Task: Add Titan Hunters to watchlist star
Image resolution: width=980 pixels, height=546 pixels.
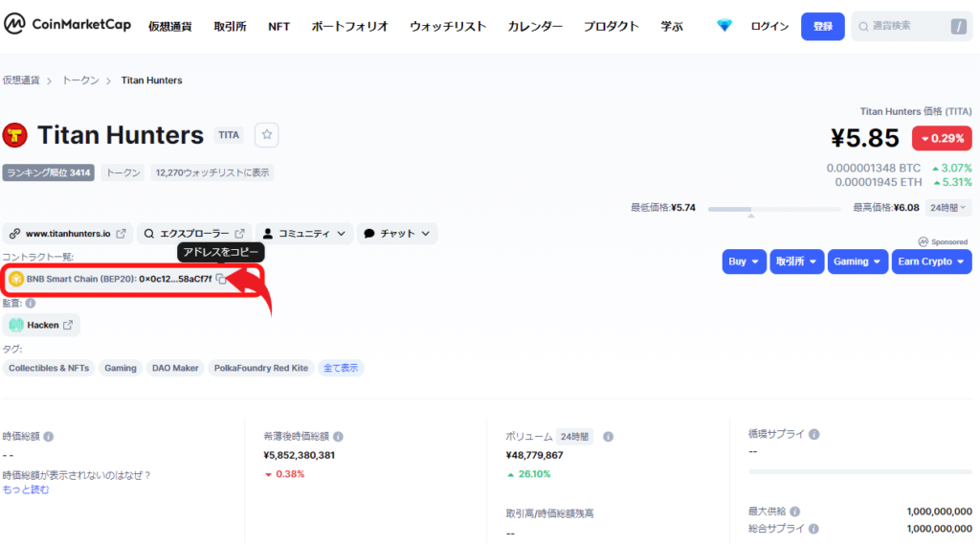Action: 267,134
